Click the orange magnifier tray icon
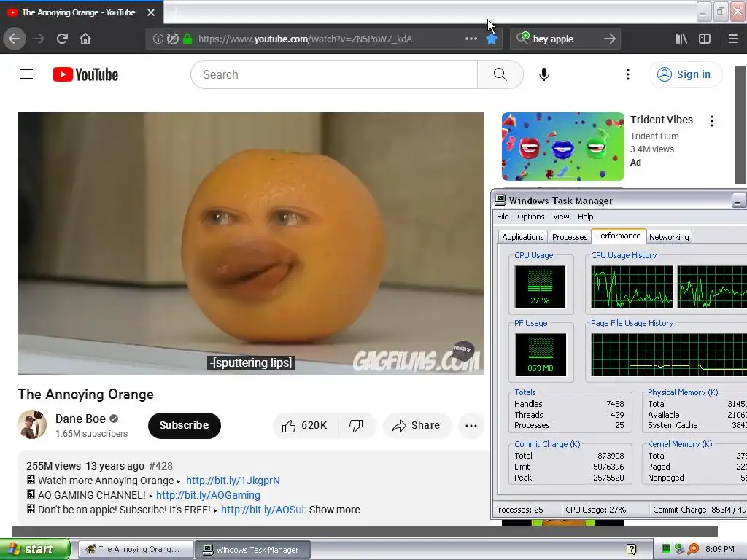Viewport: 747px width, 560px height. tap(693, 549)
